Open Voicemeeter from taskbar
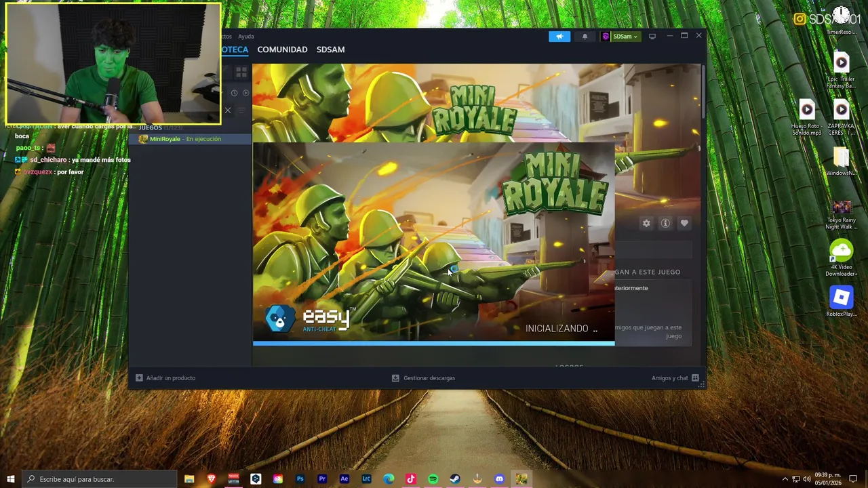This screenshot has width=868, height=488. coord(234,479)
